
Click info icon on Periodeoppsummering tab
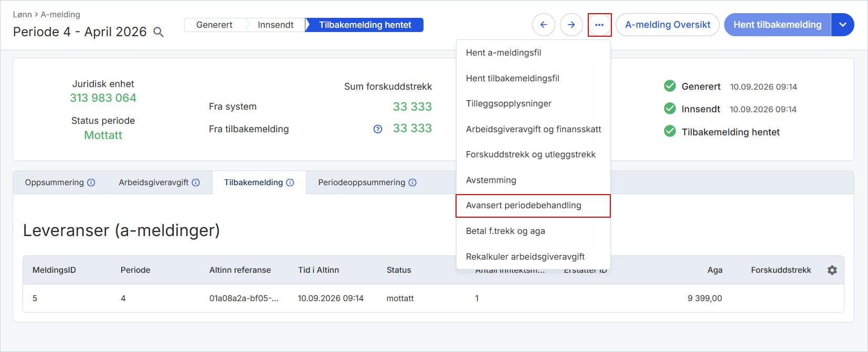(x=412, y=183)
